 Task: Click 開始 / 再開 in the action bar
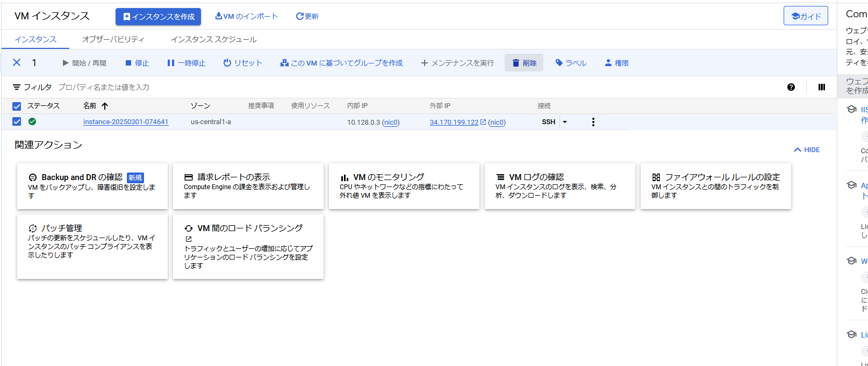(x=84, y=63)
